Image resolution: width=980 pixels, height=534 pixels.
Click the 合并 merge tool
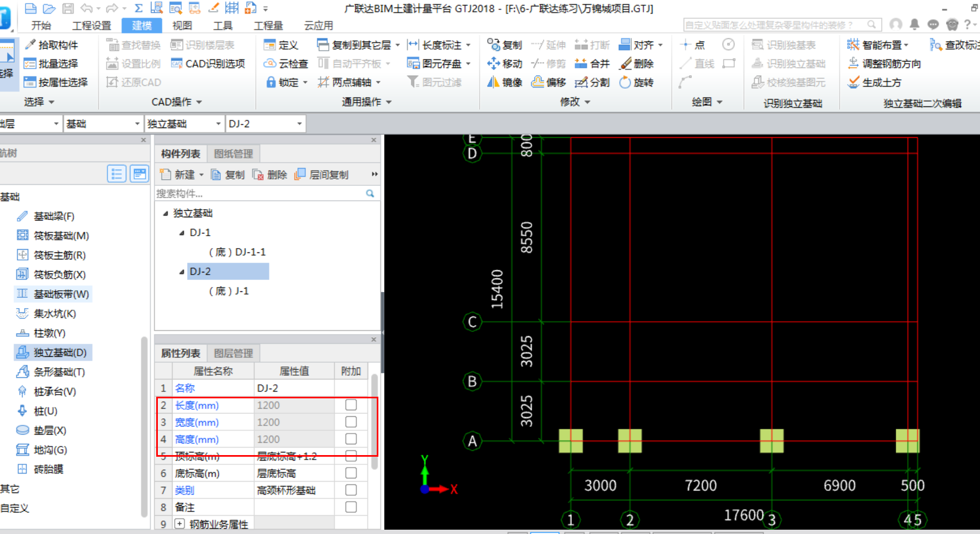[592, 64]
